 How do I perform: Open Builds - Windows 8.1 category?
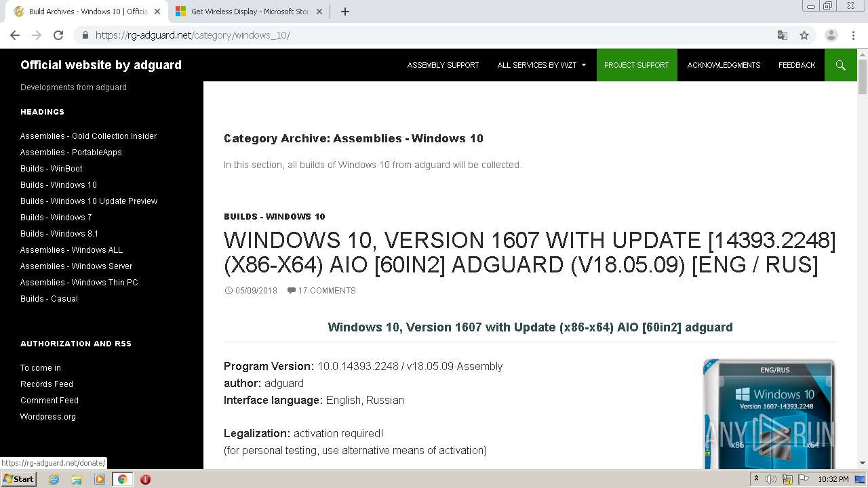(x=59, y=234)
